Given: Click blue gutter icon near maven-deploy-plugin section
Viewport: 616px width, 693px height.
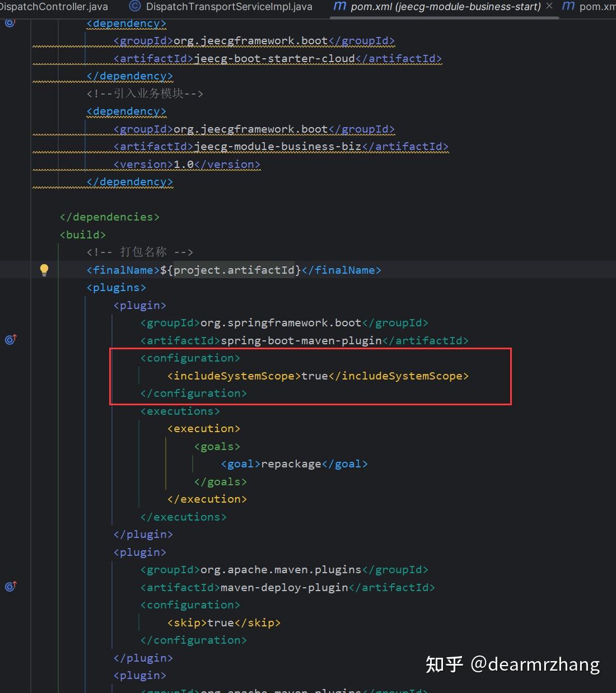Looking at the screenshot, I should click(10, 587).
